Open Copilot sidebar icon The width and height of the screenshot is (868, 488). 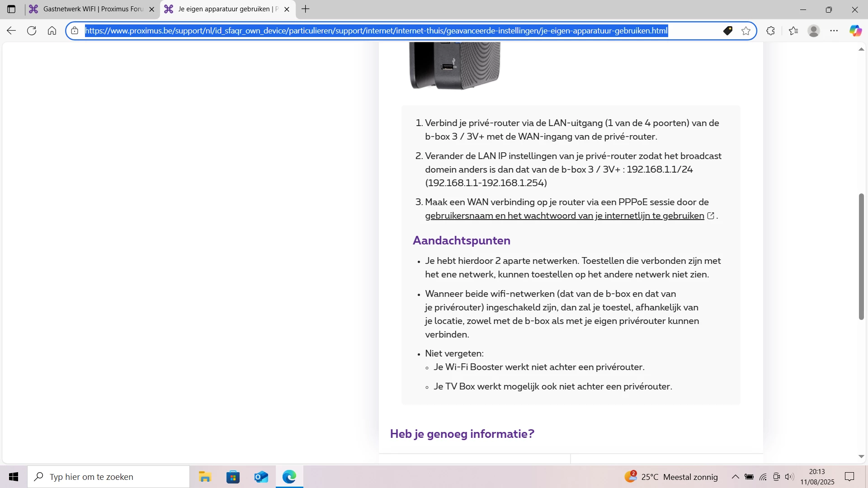pos(855,31)
